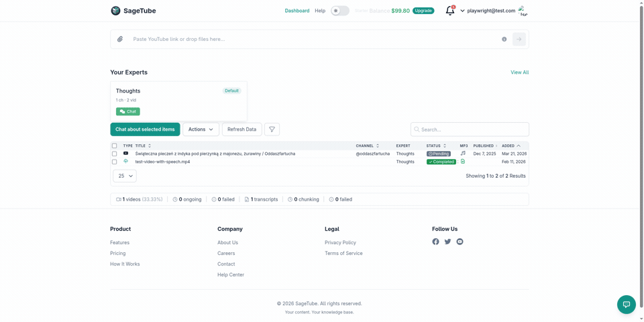Click the clock icon beside 0 chunking
Screen dimensions: 644x322
[x=290, y=199]
